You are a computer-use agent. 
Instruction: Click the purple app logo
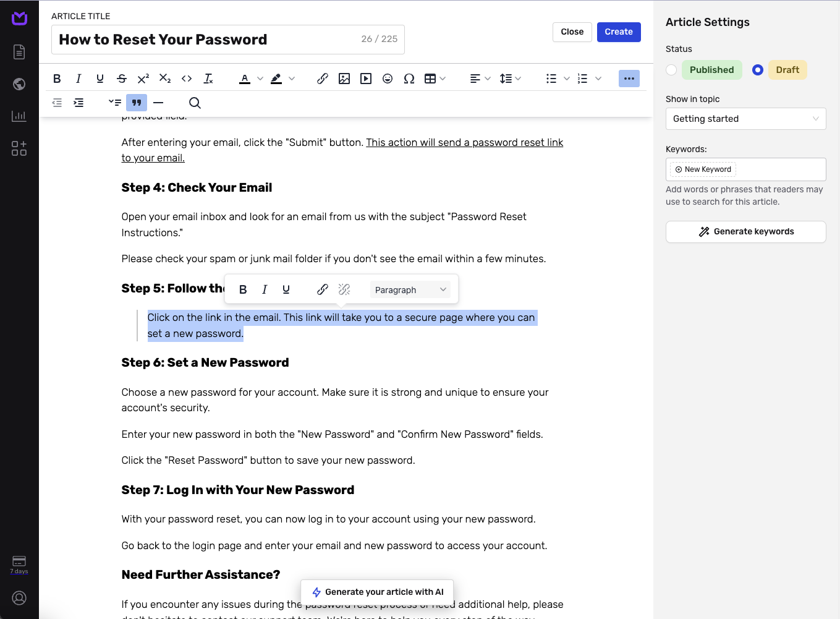click(x=19, y=19)
